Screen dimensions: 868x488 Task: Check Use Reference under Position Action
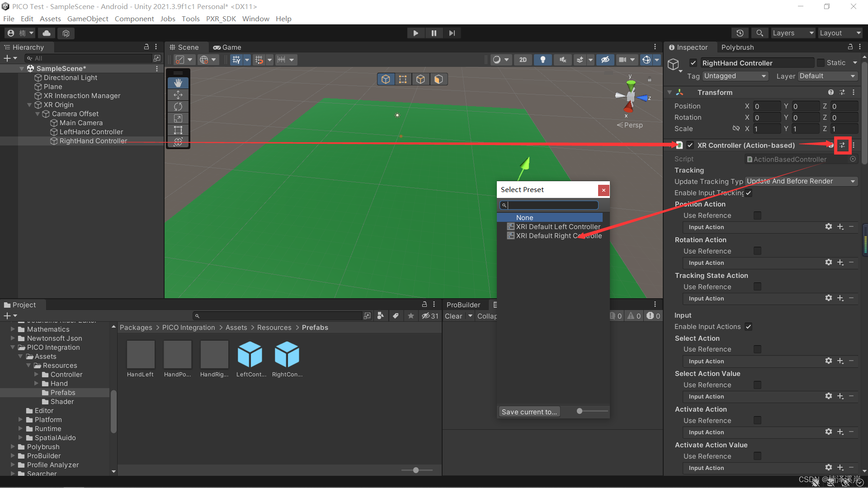coord(758,216)
